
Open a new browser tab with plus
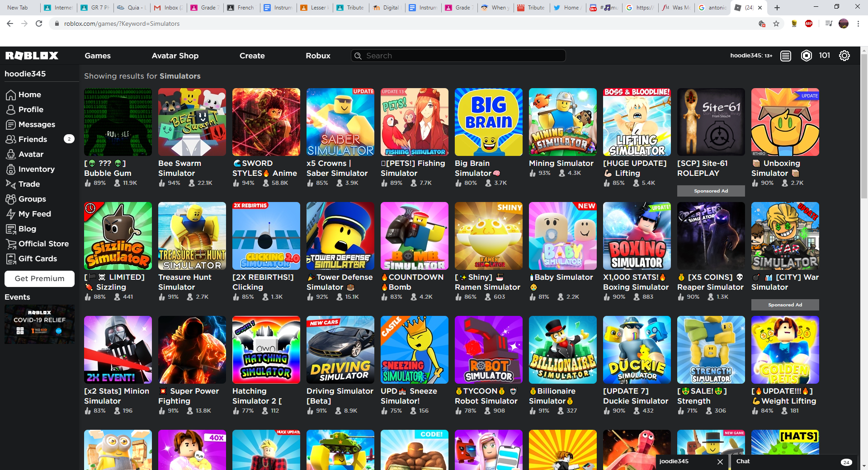(x=777, y=8)
